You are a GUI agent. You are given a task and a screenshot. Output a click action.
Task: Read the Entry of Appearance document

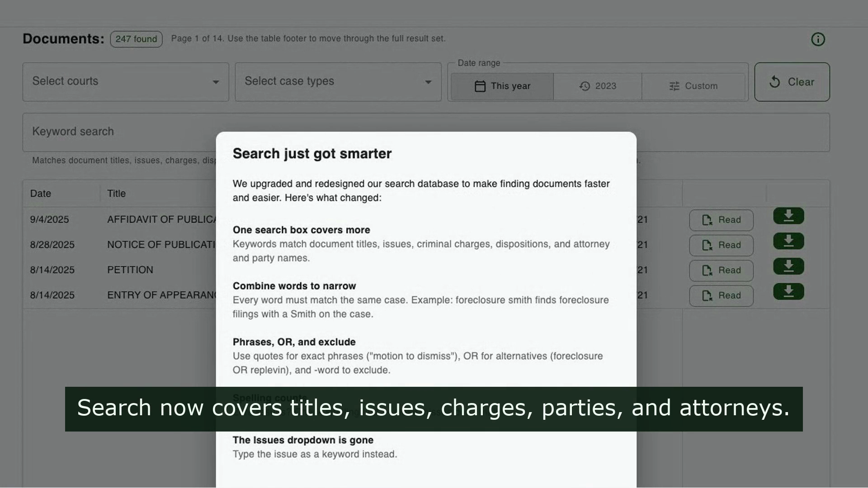pyautogui.click(x=721, y=296)
